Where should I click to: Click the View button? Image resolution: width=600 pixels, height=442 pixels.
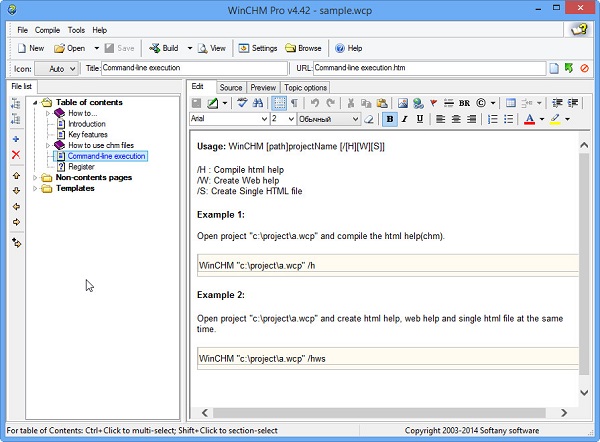pos(212,48)
